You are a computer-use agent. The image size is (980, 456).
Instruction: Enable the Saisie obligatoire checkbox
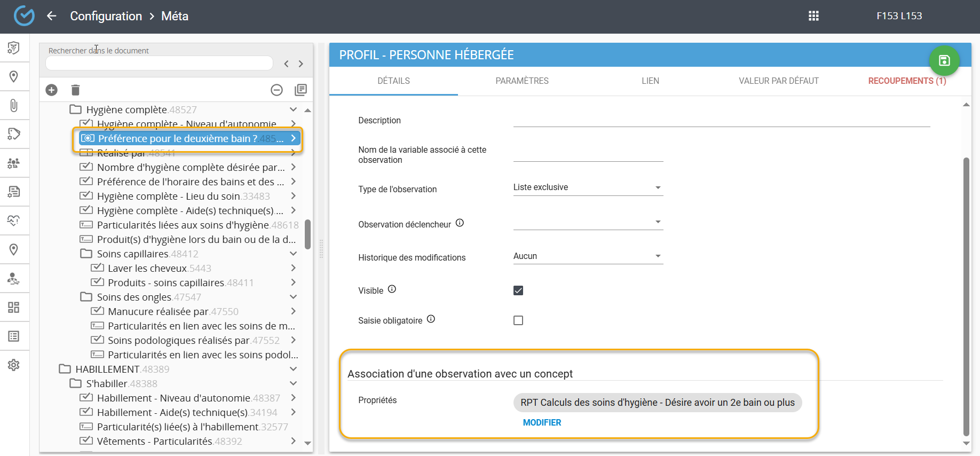(x=518, y=320)
